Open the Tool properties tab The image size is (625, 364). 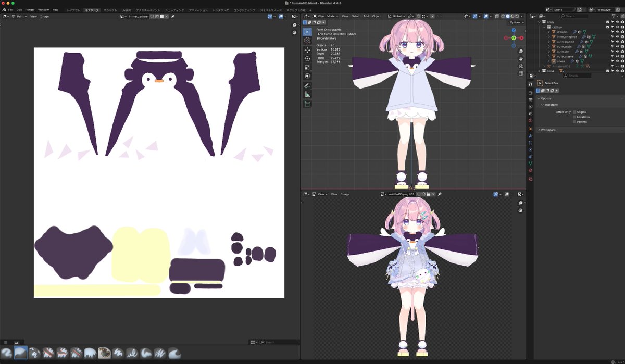(531, 84)
